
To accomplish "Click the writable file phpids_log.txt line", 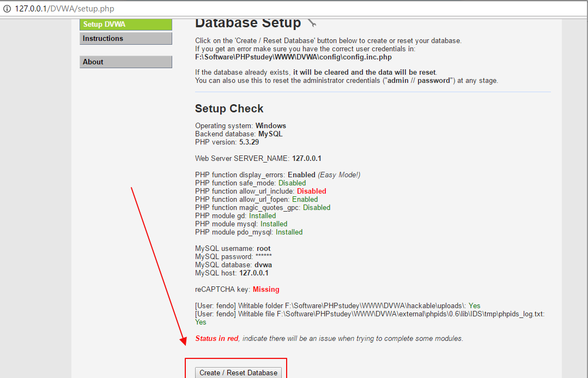I will (x=370, y=318).
